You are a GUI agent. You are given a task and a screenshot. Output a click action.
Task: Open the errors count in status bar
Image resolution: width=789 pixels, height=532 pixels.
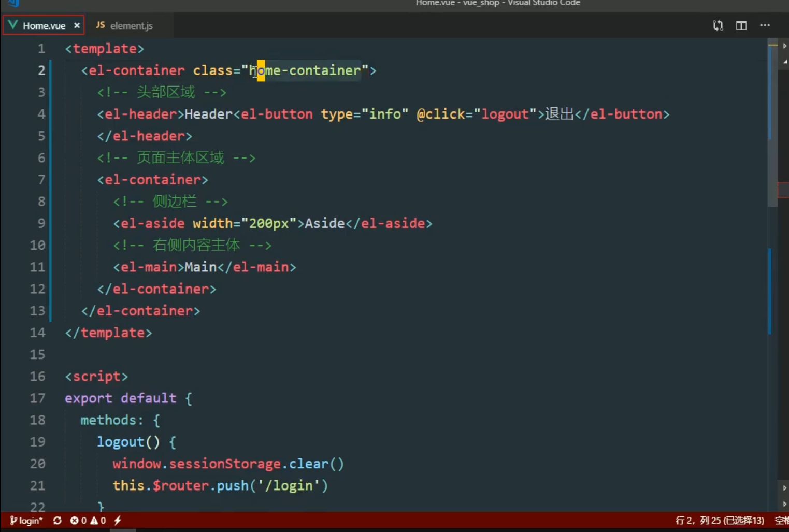click(78, 520)
